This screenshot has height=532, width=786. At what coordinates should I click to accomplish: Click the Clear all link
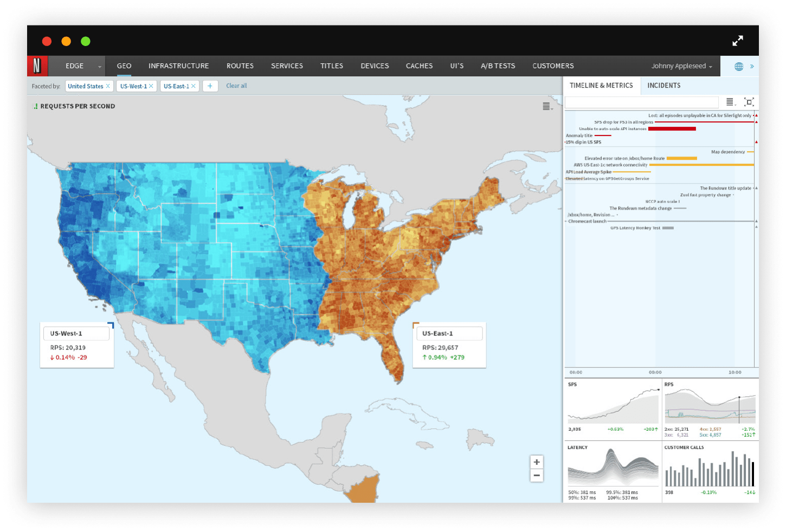(236, 86)
